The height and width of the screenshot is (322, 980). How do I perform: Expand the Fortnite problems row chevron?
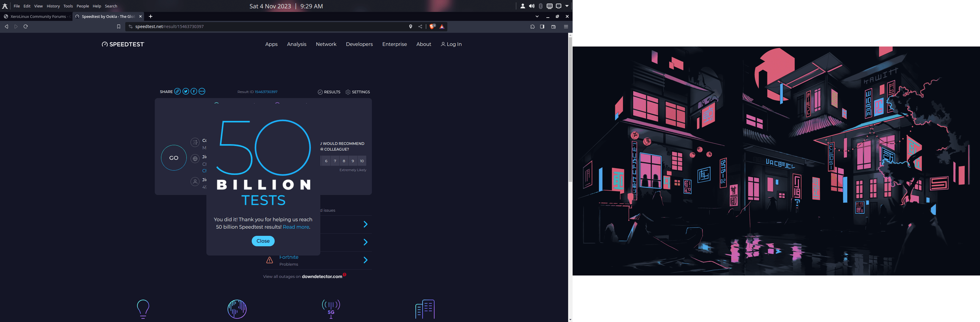[x=365, y=260]
